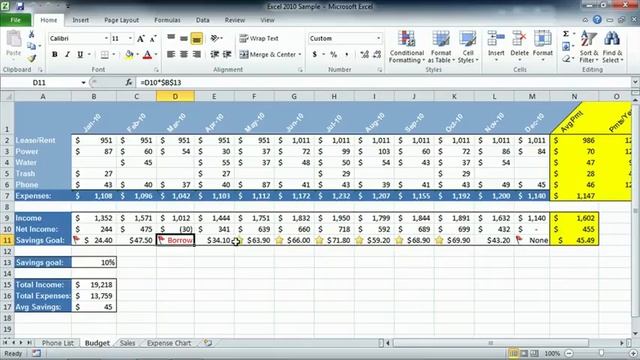Screen dimensions: 640x360
Task: Click the Insert Worksheet tab icon
Action: 208,343
